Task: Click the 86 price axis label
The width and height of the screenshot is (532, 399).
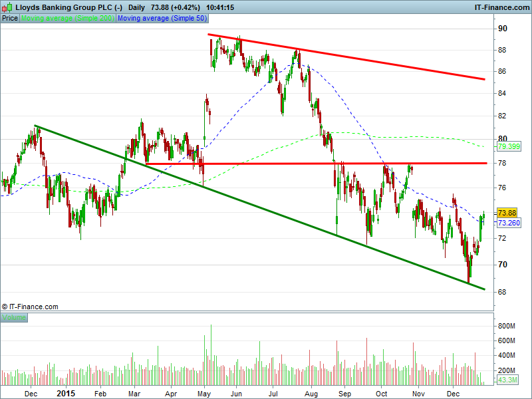Action: point(502,72)
